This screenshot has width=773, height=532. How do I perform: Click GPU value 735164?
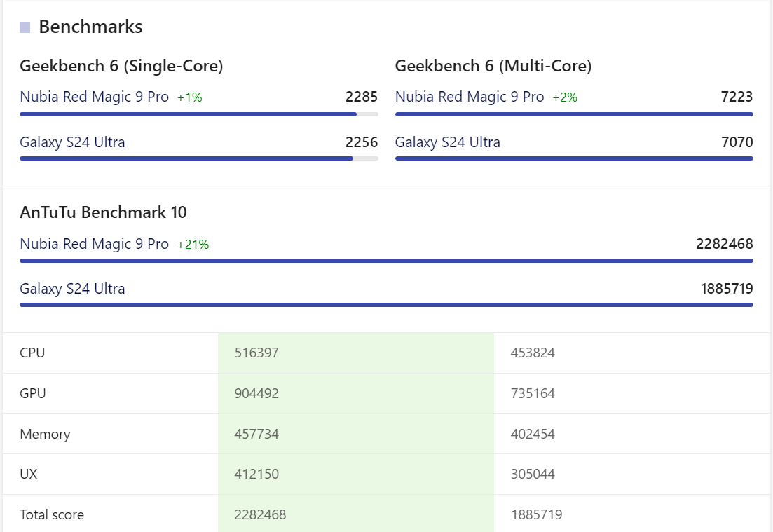click(533, 393)
